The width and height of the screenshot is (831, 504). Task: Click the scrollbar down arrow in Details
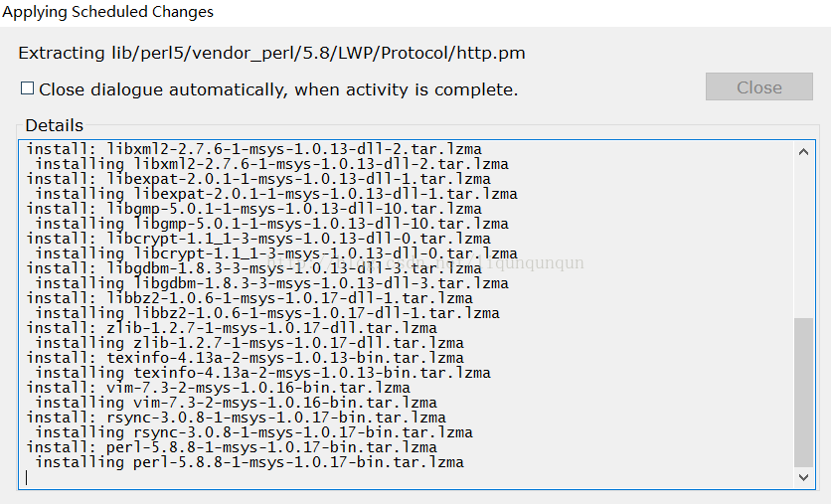[x=803, y=477]
